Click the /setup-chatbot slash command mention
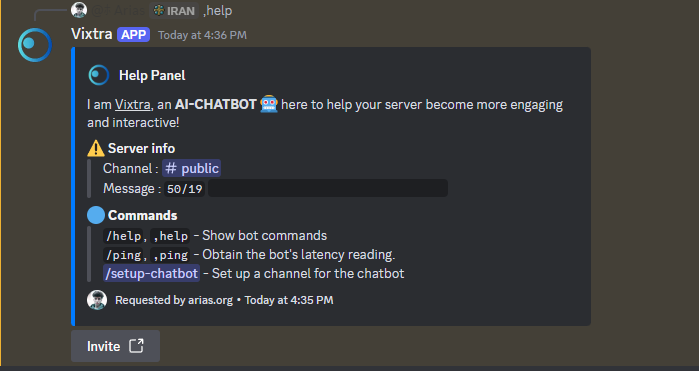 (x=152, y=273)
